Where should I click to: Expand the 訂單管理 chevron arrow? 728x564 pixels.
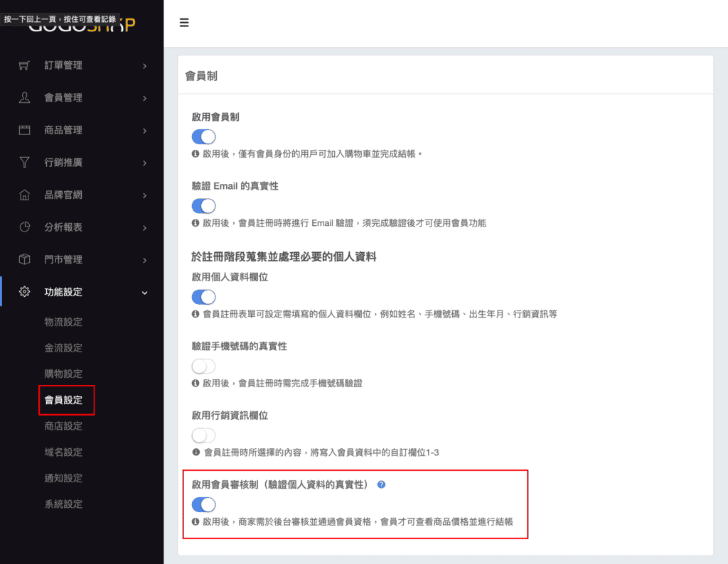point(144,66)
